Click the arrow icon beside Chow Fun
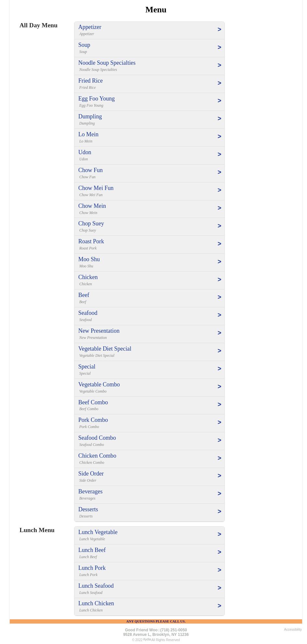Viewport: 307px width, 644px height. [219, 172]
